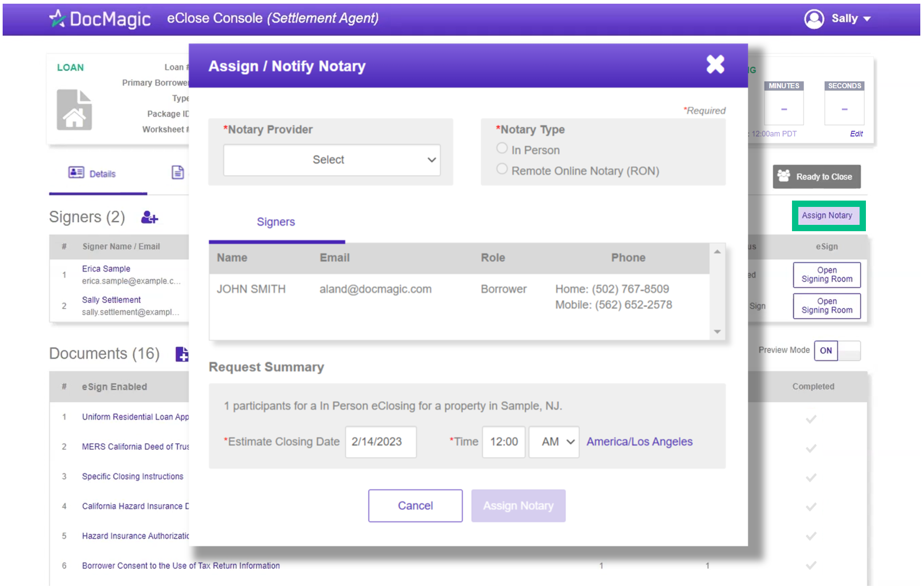
Task: Click the Ready to Close button
Action: (x=816, y=177)
